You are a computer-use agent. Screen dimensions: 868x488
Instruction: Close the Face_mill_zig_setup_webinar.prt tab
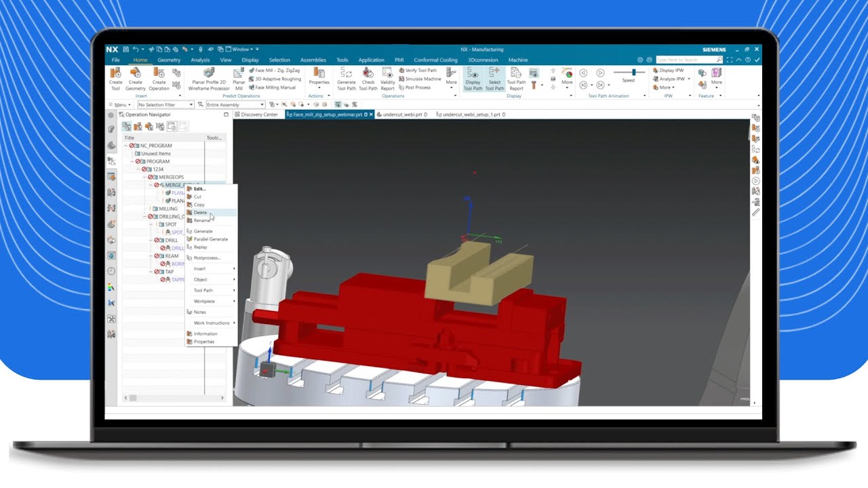(x=372, y=115)
